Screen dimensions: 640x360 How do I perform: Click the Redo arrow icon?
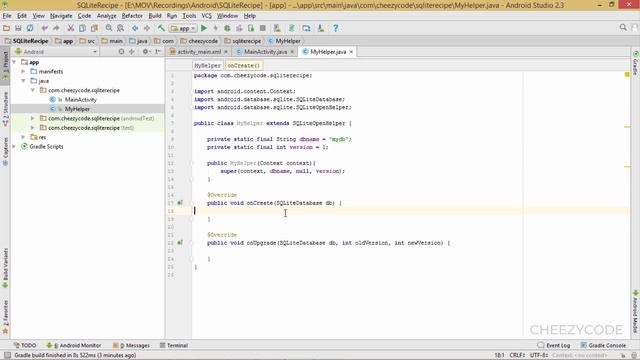56,28
